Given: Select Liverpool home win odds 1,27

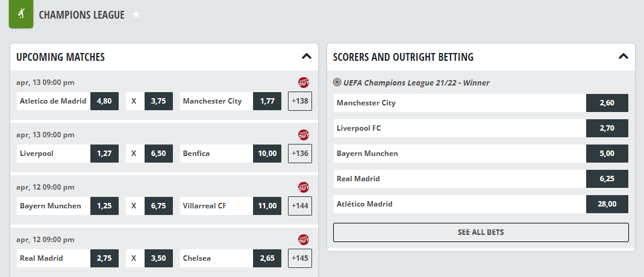Looking at the screenshot, I should point(104,154).
